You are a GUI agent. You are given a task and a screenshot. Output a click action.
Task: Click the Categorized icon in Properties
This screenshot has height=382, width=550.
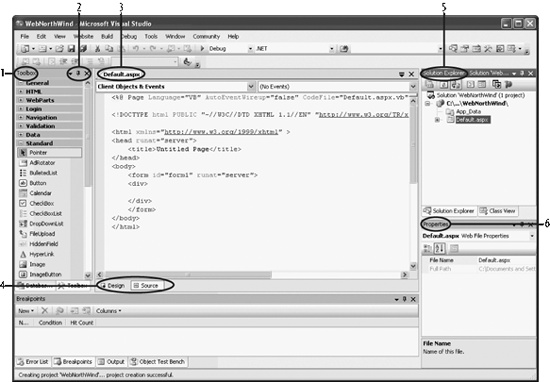428,249
